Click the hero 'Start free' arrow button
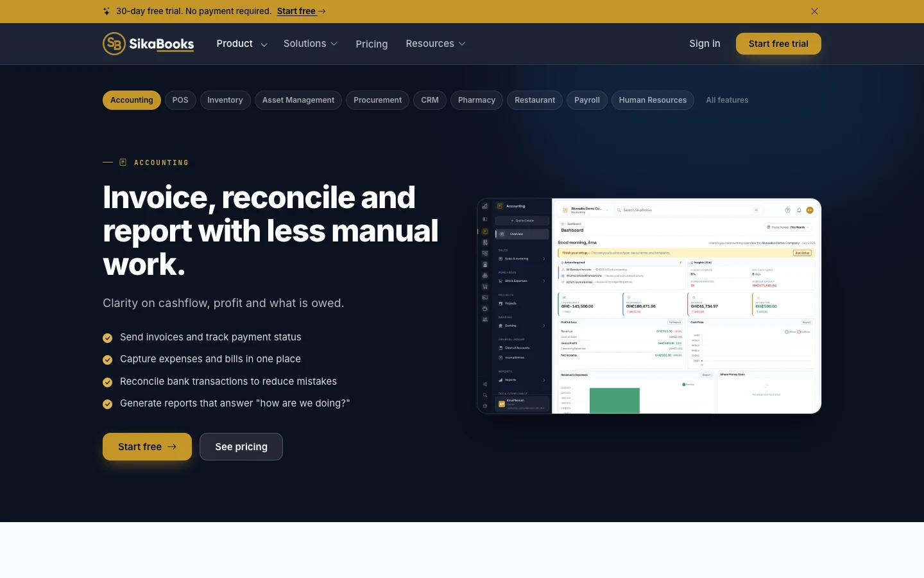Screen dimensions: 924x578 pyautogui.click(x=147, y=446)
